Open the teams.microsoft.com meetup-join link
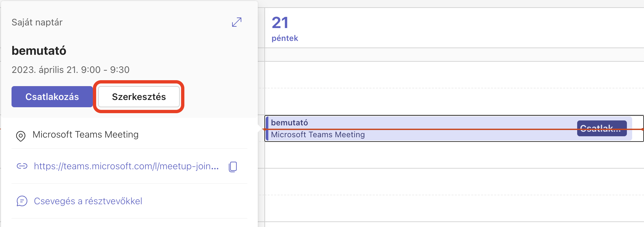This screenshot has width=644, height=227. click(126, 166)
